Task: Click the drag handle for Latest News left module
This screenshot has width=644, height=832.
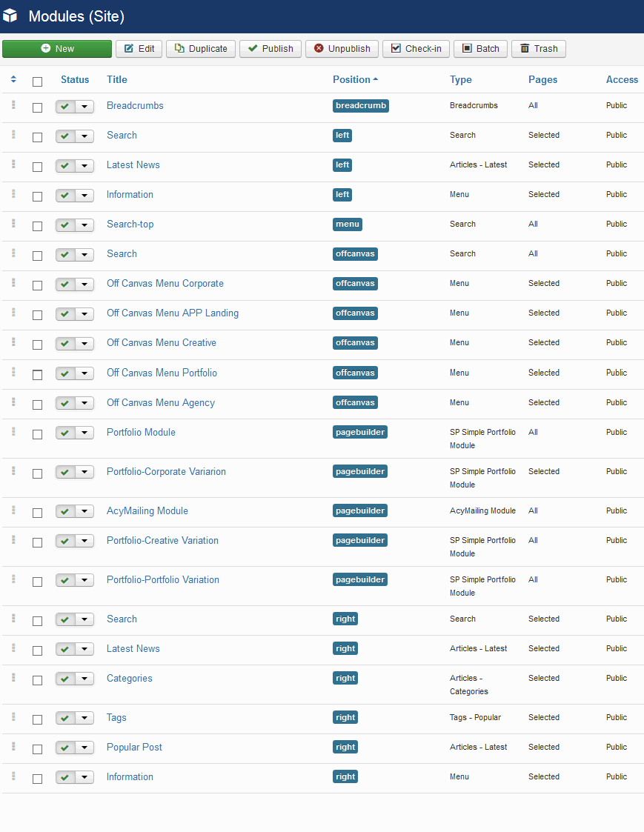Action: (13, 164)
